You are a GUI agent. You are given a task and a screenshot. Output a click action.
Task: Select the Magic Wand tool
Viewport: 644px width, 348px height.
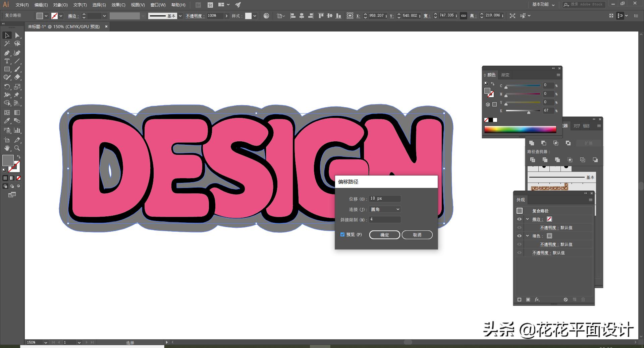click(7, 44)
